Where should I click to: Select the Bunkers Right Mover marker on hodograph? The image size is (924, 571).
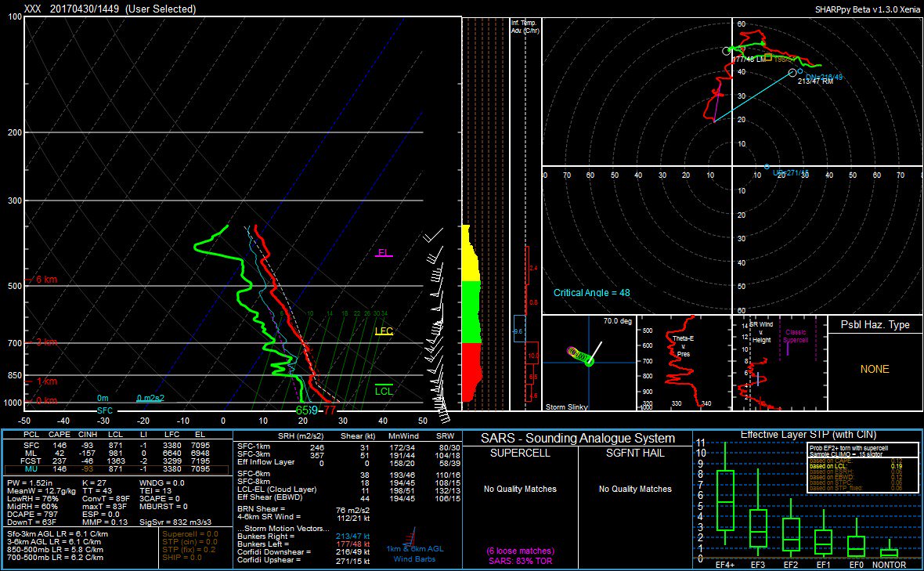click(792, 73)
